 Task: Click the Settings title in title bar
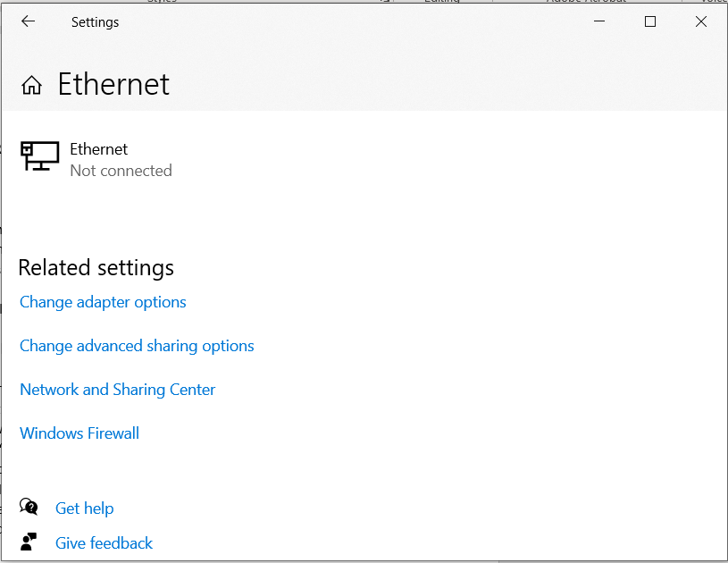(95, 22)
